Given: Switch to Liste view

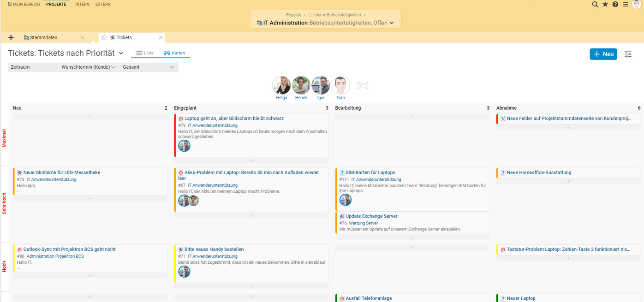Looking at the screenshot, I should coord(144,53).
